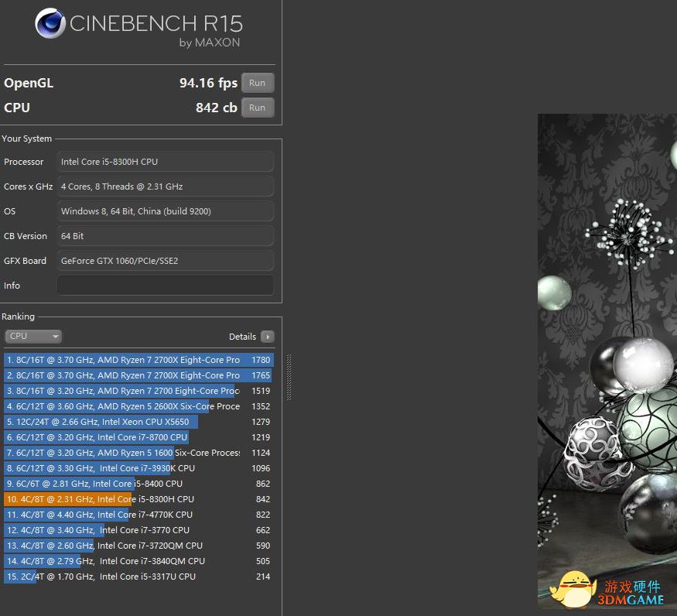
Task: Grab the vertical panel splitter handle
Action: pos(289,378)
